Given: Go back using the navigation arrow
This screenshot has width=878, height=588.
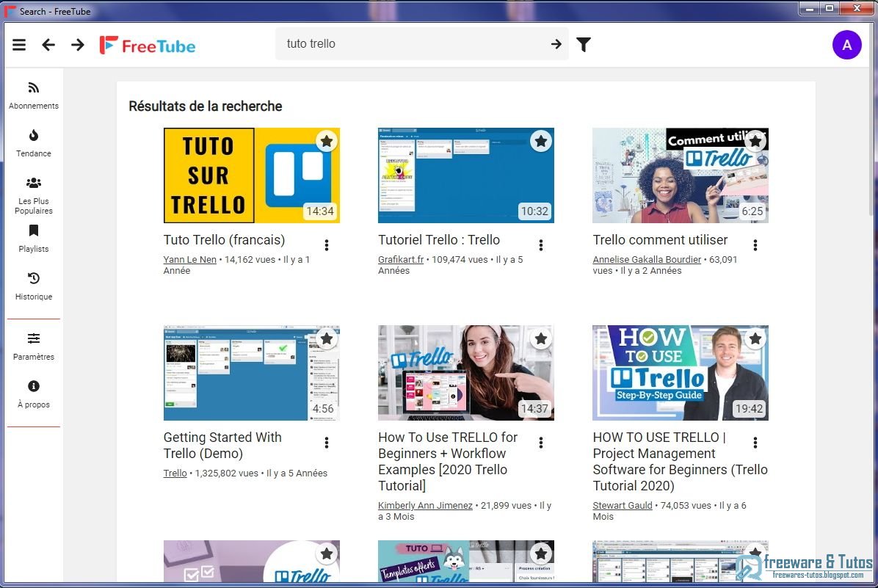Looking at the screenshot, I should [x=48, y=45].
